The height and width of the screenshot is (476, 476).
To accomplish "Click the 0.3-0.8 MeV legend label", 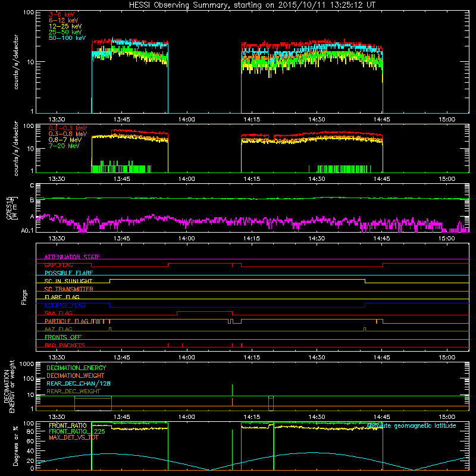I will click(68, 134).
